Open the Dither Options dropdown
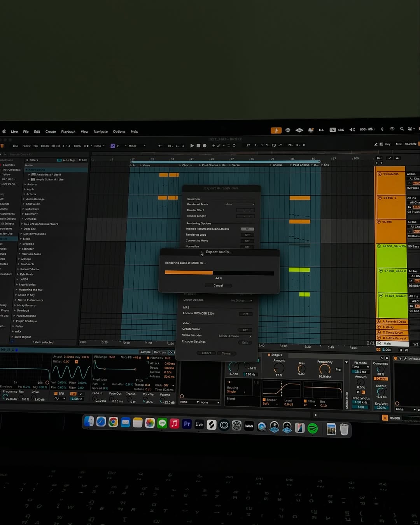 (241, 300)
